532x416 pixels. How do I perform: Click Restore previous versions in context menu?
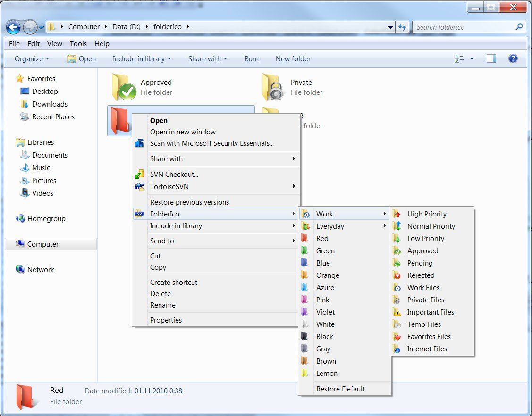(x=189, y=202)
